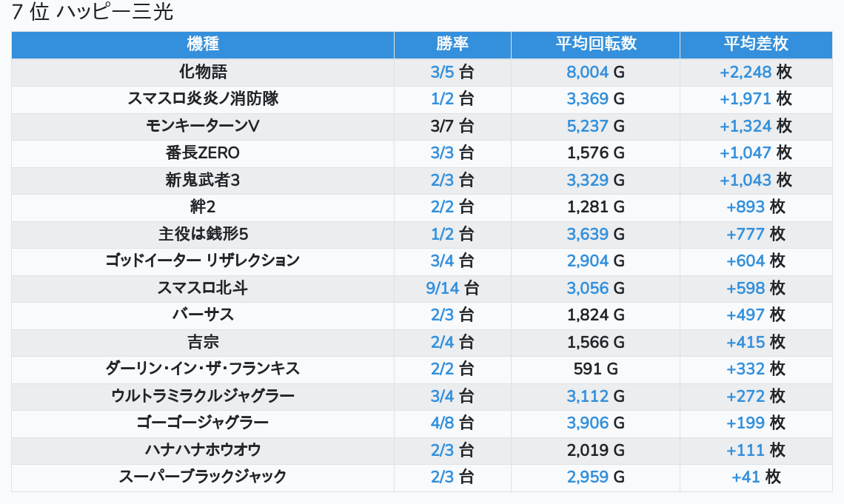
Task: Select the モンキーターンV machine name
Action: click(x=203, y=126)
